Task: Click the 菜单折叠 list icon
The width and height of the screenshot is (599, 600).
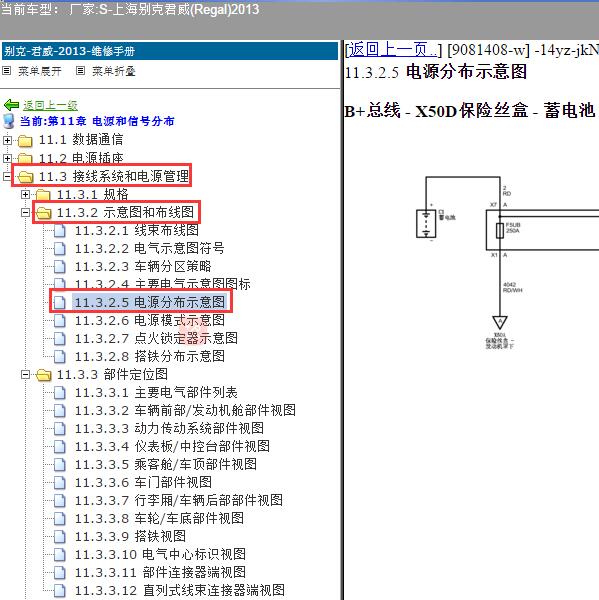Action: pyautogui.click(x=80, y=70)
